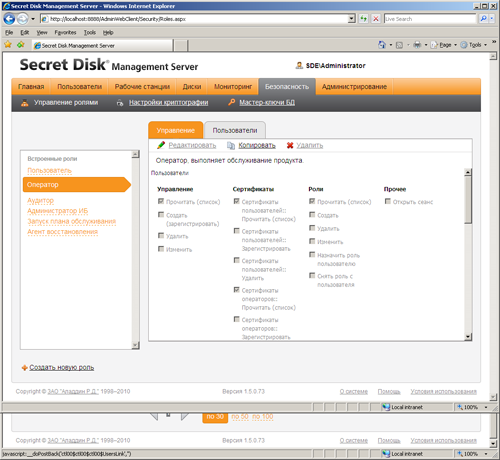Click the permissions panel vertical scrollbar thumb
This screenshot has width=500, height=460.
click(x=468, y=200)
